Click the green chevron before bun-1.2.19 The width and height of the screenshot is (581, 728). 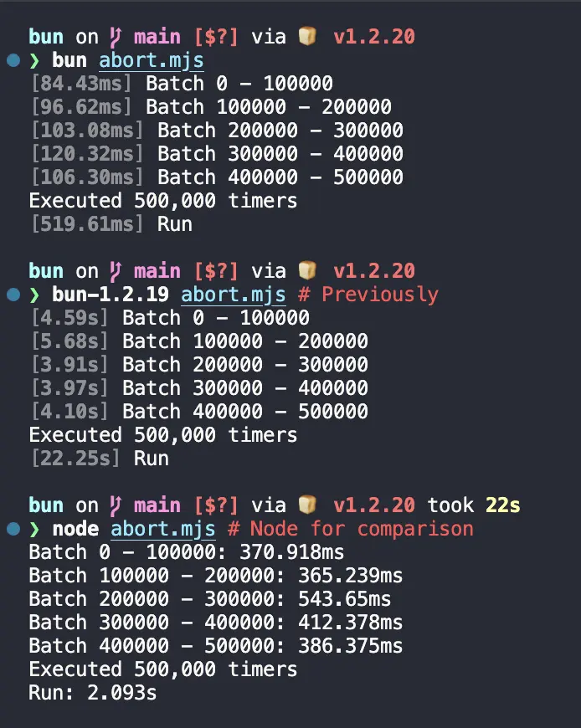[34, 295]
